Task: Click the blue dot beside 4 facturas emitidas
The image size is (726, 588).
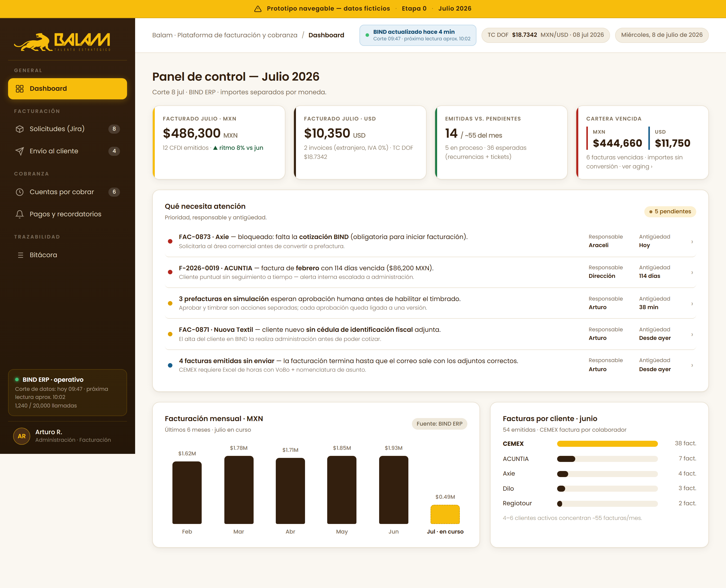Action: pyautogui.click(x=170, y=365)
